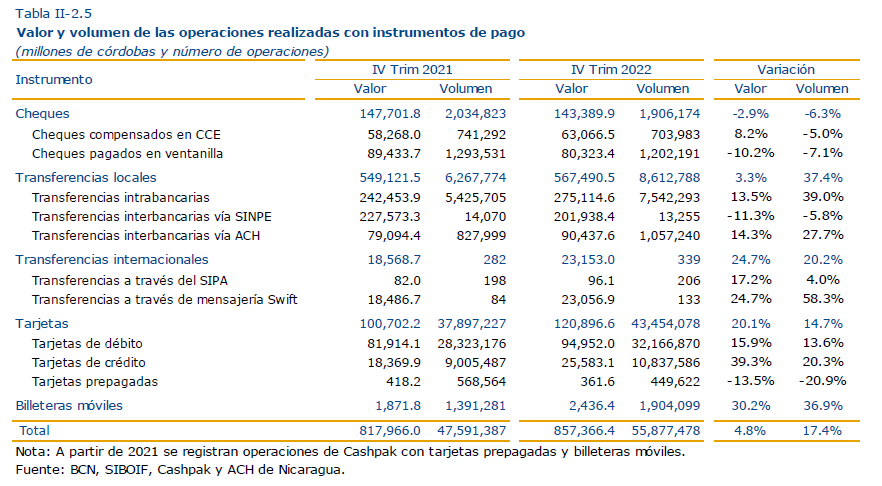
Task: Select 'Transferencias internacionales' row label
Action: point(112,259)
